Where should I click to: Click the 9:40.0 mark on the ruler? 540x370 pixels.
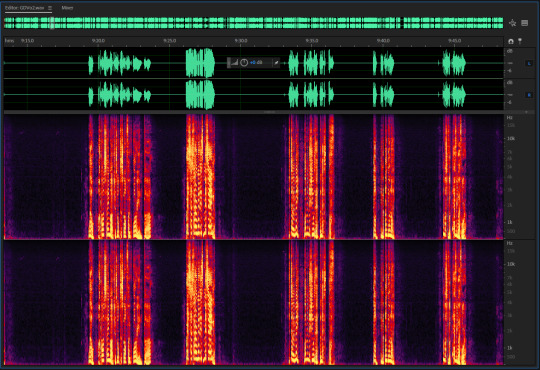(x=383, y=41)
